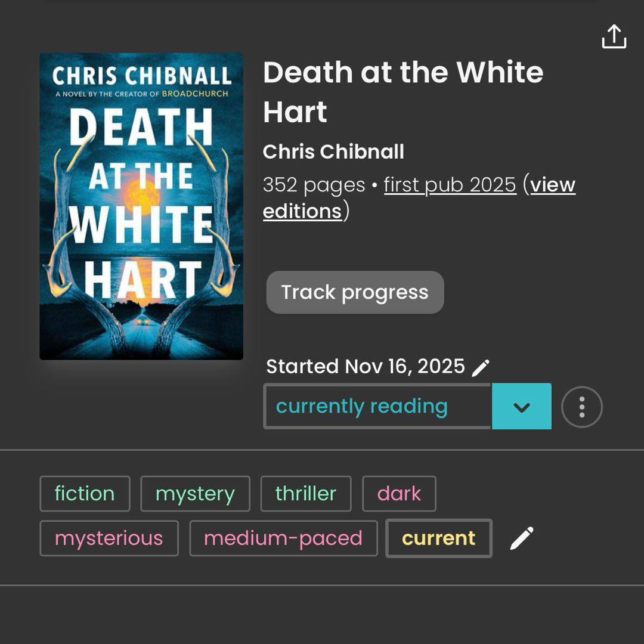The width and height of the screenshot is (644, 644).
Task: Click the first pub 2025 link
Action: pyautogui.click(x=450, y=185)
